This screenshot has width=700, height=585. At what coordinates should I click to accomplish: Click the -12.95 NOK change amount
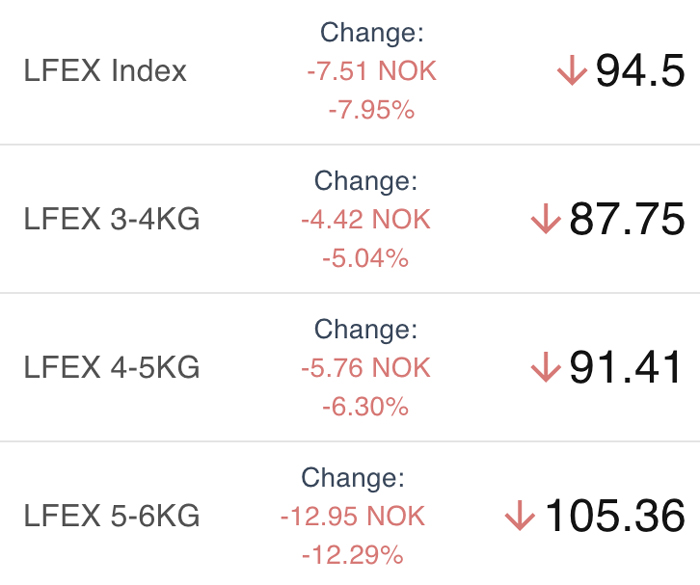[x=353, y=516]
